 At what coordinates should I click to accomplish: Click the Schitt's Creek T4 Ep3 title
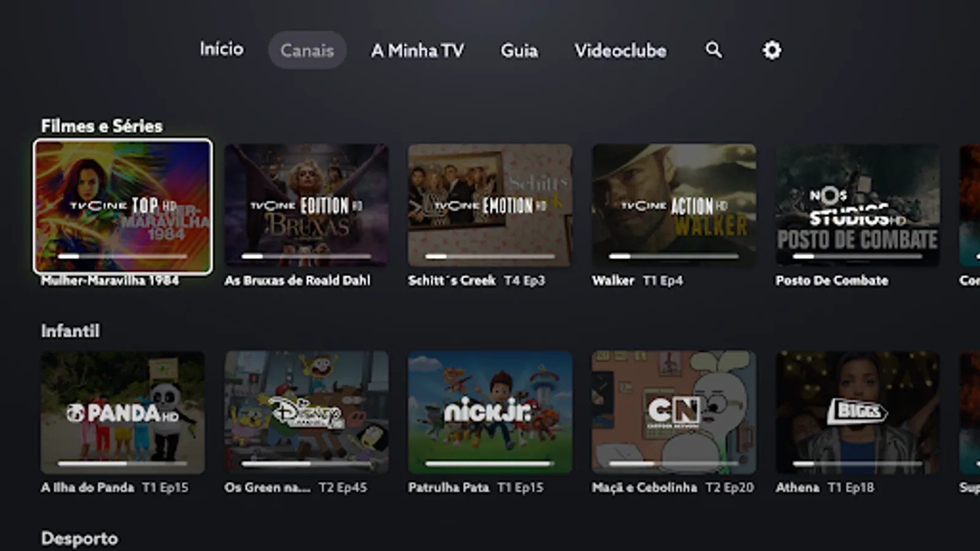477,280
